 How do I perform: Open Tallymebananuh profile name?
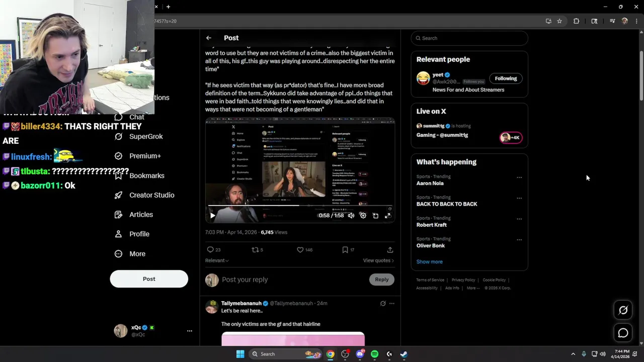click(242, 304)
